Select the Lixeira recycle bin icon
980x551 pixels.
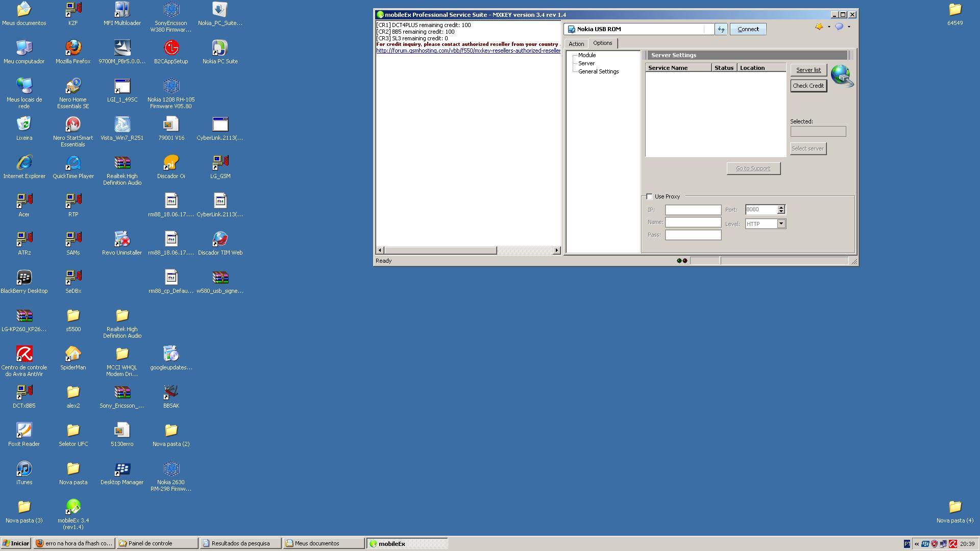[x=24, y=128]
